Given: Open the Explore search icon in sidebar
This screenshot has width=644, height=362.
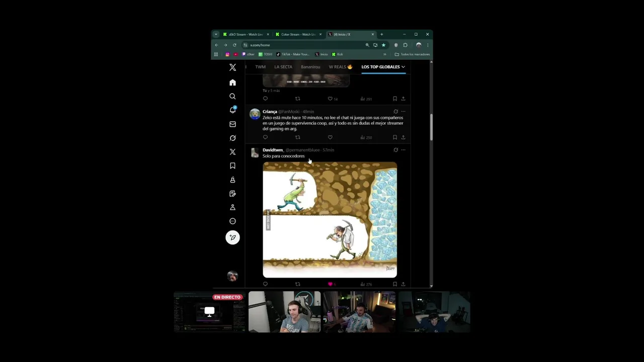Looking at the screenshot, I should (x=232, y=96).
